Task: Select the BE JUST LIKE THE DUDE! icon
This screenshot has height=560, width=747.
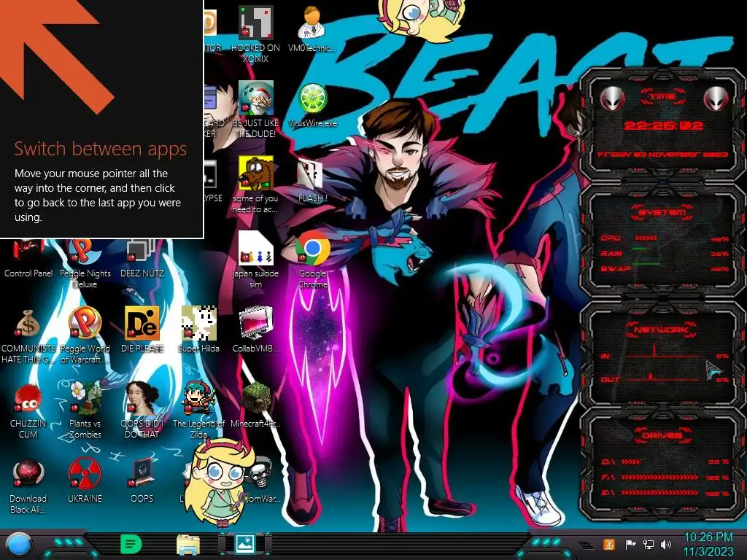Action: pos(255,109)
